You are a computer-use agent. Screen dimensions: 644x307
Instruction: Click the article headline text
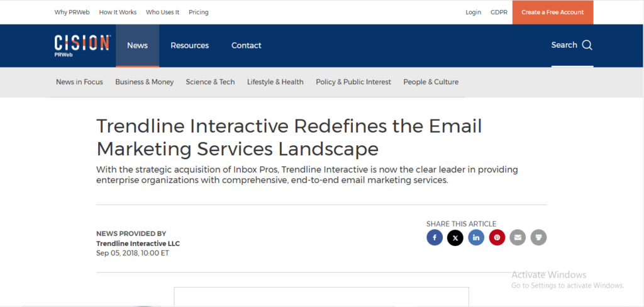click(289, 137)
